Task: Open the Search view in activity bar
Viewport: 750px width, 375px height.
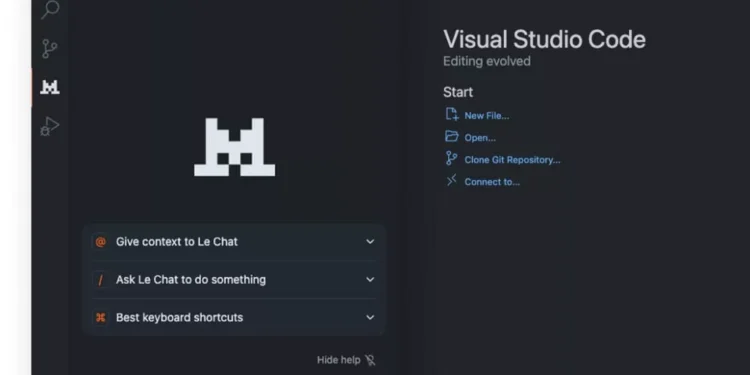Action: (50, 9)
